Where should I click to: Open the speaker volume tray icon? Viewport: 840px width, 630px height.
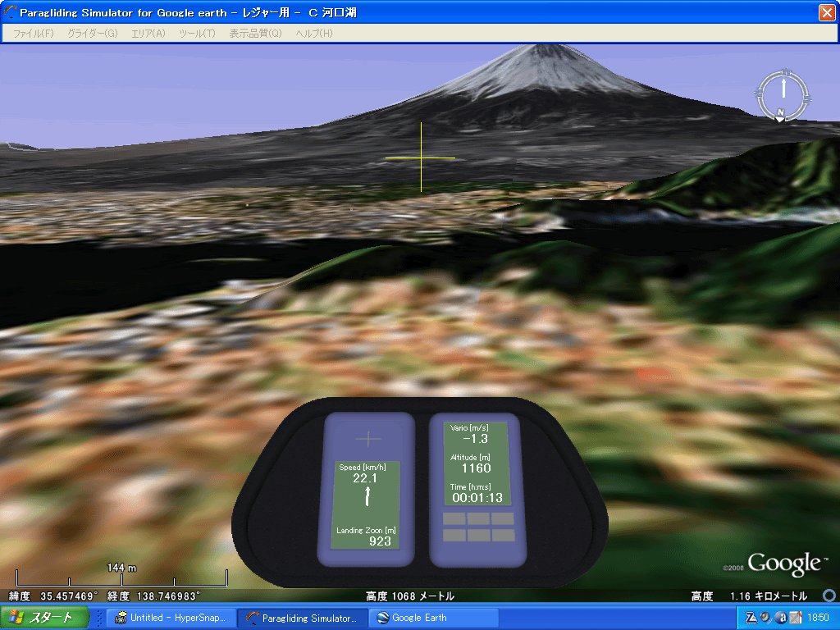(x=765, y=618)
